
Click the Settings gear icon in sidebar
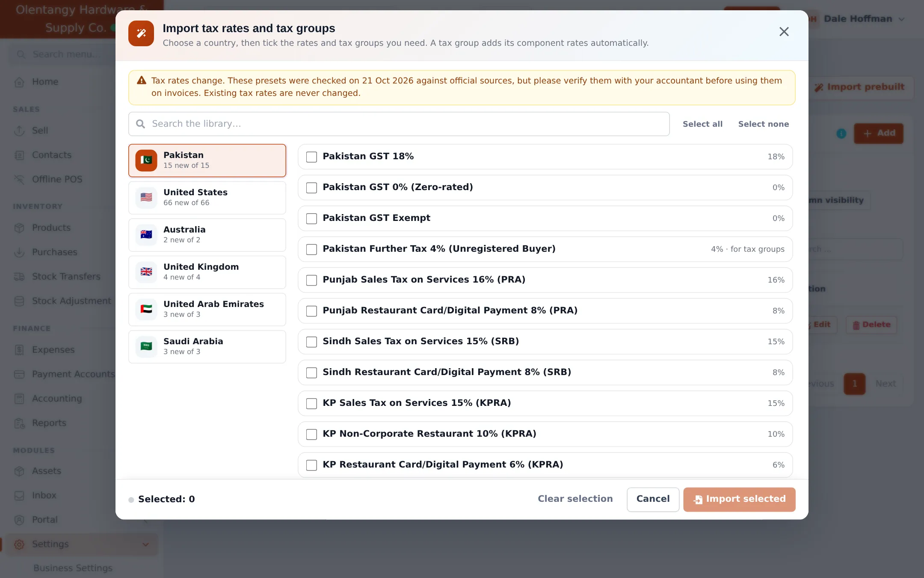pos(19,544)
